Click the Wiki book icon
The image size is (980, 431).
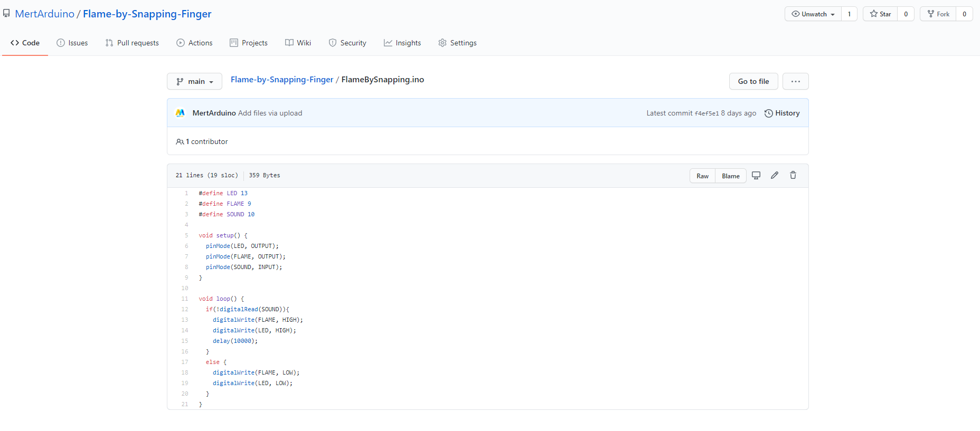[x=289, y=43]
